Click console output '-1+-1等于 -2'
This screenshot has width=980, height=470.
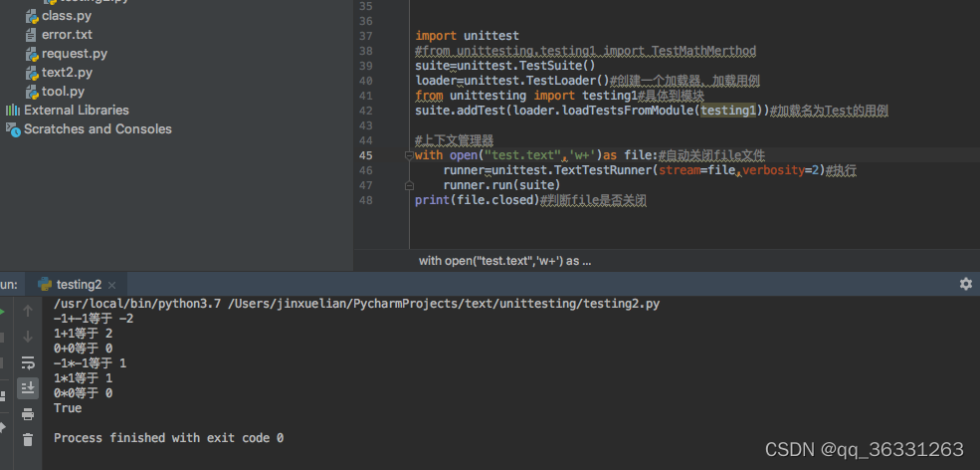(94, 319)
